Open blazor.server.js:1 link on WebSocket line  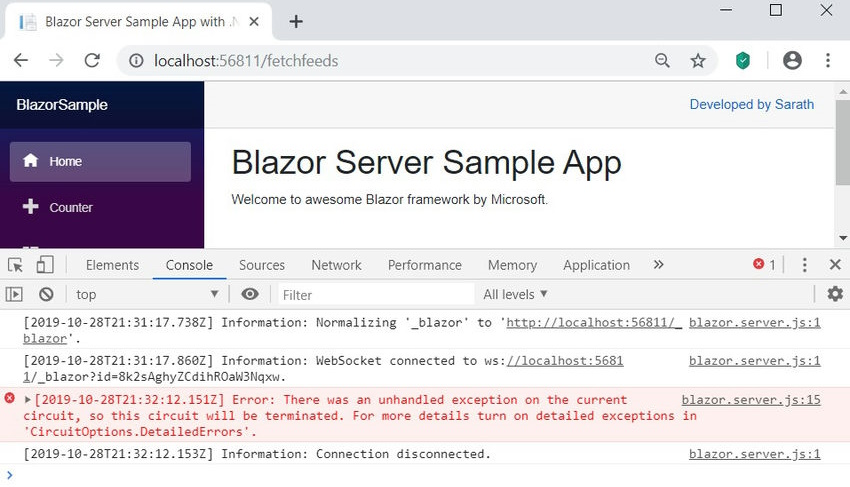pyautogui.click(x=755, y=361)
